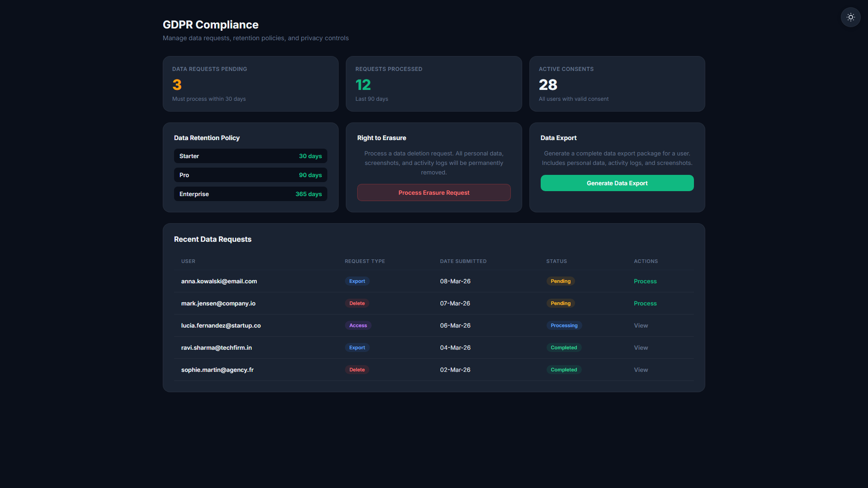Click 'All users with valid consent' note
Viewport: 868px width, 488px height.
pyautogui.click(x=573, y=99)
